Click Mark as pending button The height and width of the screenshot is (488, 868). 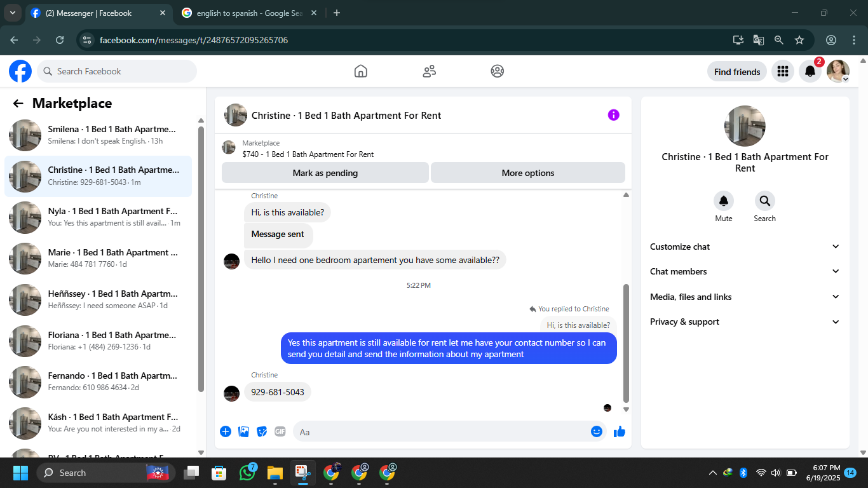[325, 173]
